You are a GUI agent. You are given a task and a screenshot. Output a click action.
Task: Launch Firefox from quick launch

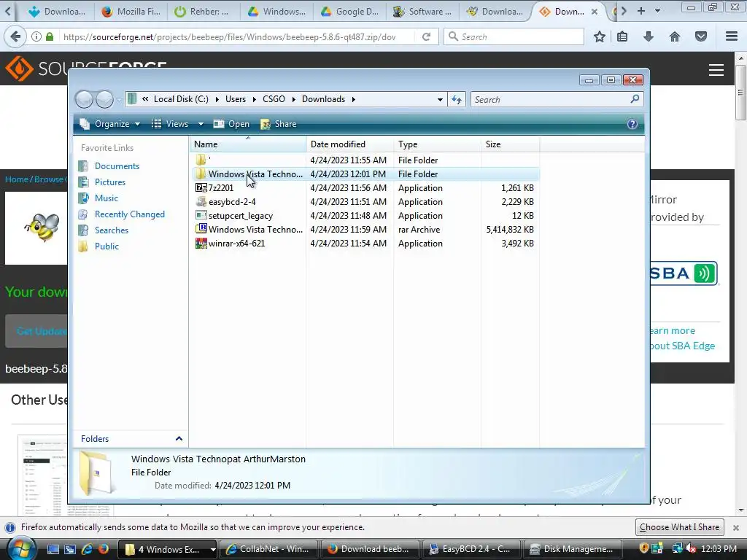tap(104, 549)
